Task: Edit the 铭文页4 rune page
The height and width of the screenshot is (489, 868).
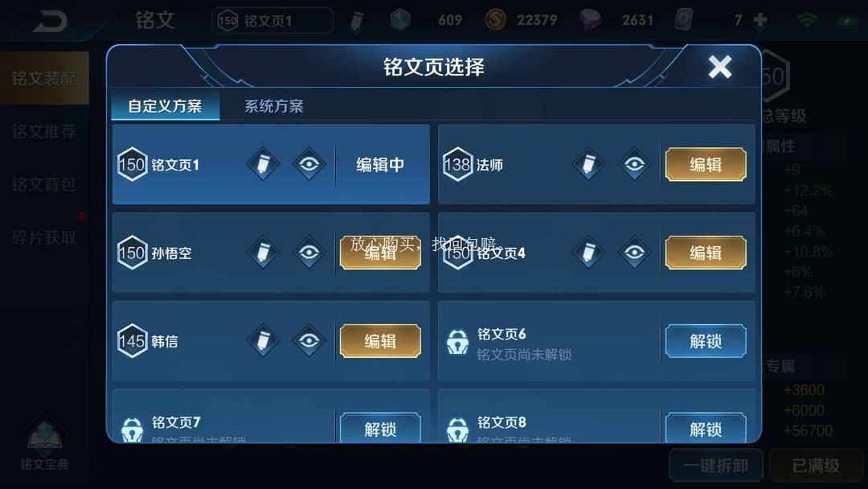Action: (x=706, y=253)
